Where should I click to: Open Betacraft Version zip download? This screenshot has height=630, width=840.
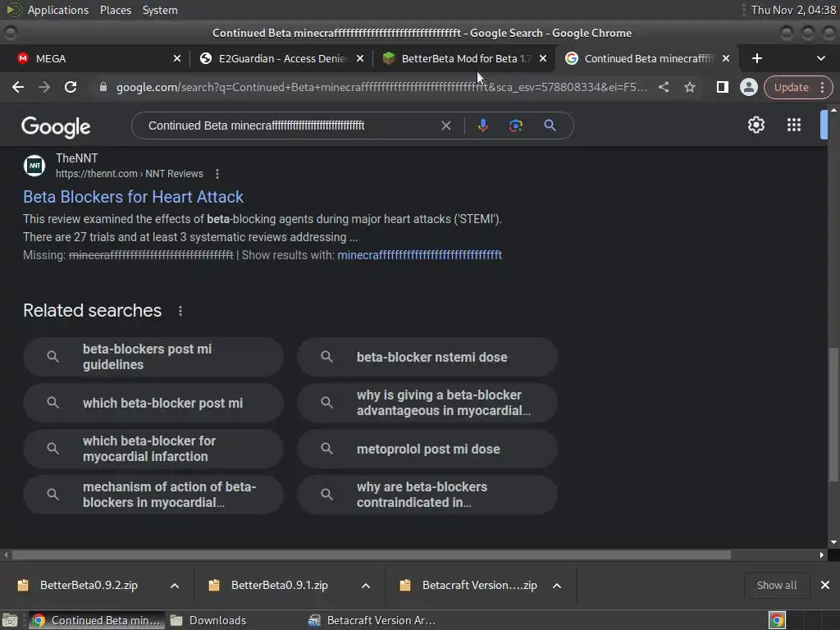(x=472, y=585)
